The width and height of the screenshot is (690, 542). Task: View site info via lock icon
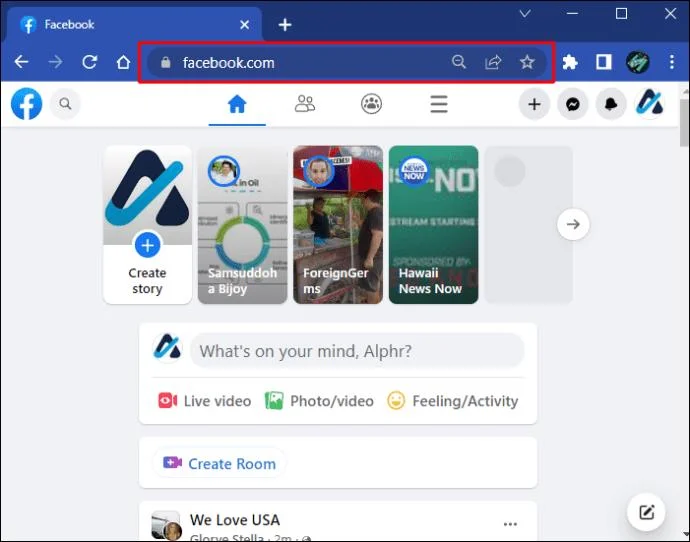[165, 62]
